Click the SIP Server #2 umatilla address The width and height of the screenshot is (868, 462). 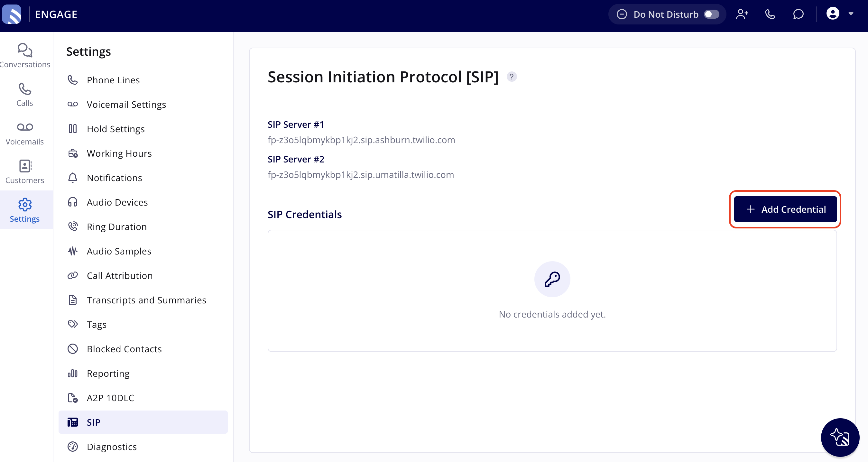(x=361, y=175)
